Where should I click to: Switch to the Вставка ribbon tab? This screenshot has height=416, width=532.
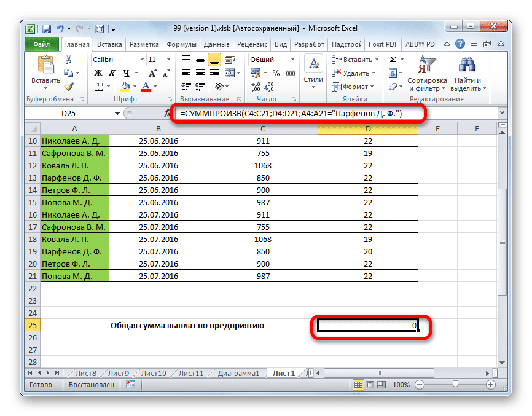coord(109,44)
